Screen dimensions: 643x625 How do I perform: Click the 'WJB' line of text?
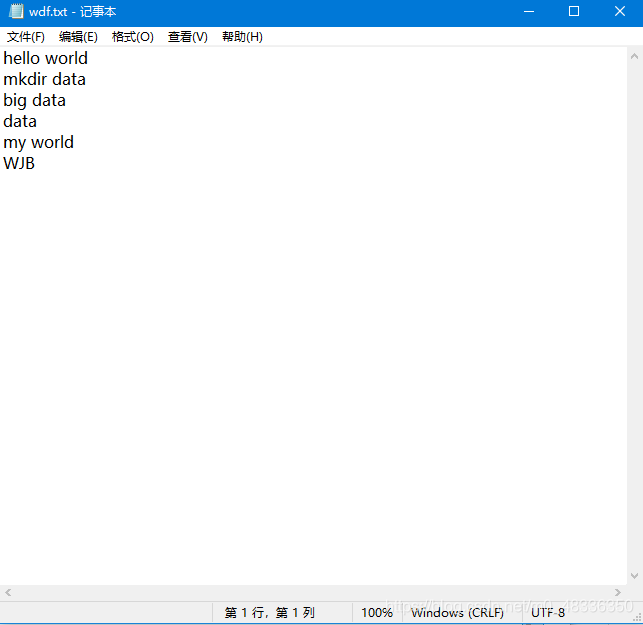click(x=19, y=163)
